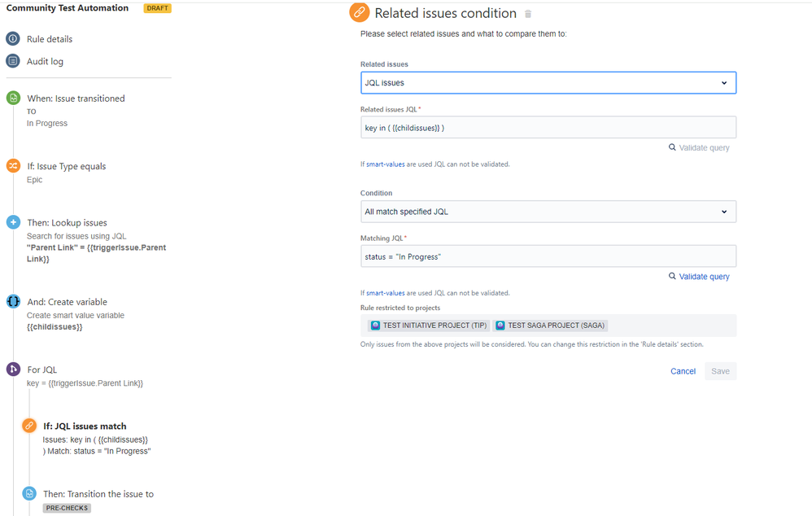The height and width of the screenshot is (516, 812).
Task: Click the TEST SAGA PROJECT avatar icon
Action: pyautogui.click(x=500, y=326)
